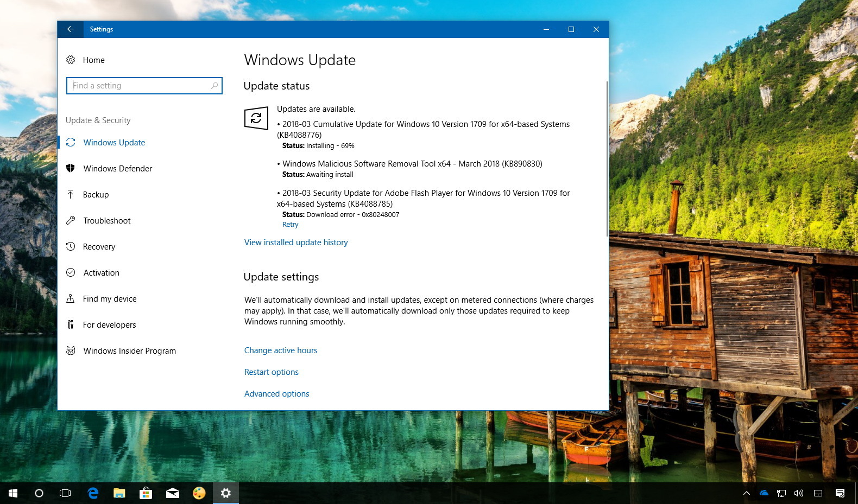Click the Settings gear on the taskbar
Viewport: 858px width, 504px height.
point(226,493)
